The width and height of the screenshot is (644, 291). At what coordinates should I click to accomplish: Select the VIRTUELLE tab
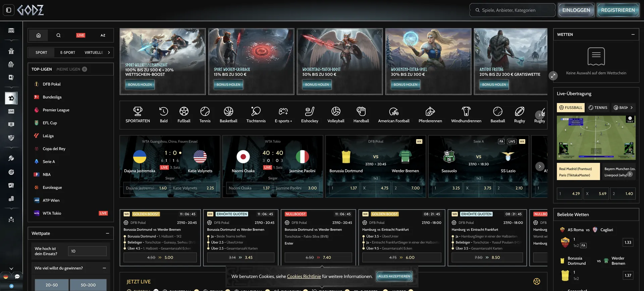coord(94,53)
